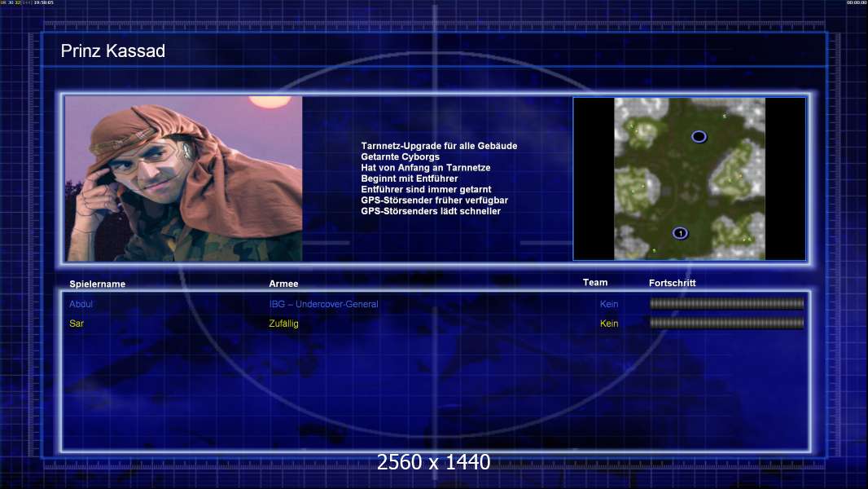Click the map preview thumbnail
The width and height of the screenshot is (868, 489).
coord(689,178)
